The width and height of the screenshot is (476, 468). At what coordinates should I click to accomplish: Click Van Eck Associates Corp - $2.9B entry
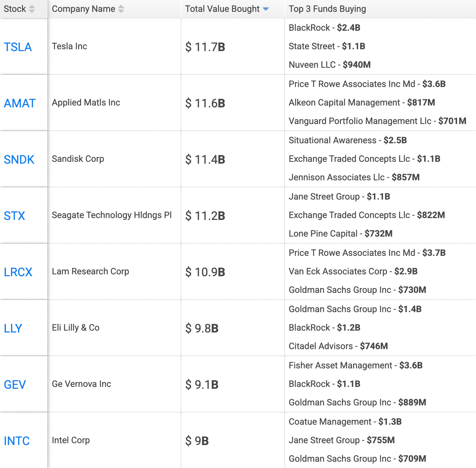coord(353,271)
